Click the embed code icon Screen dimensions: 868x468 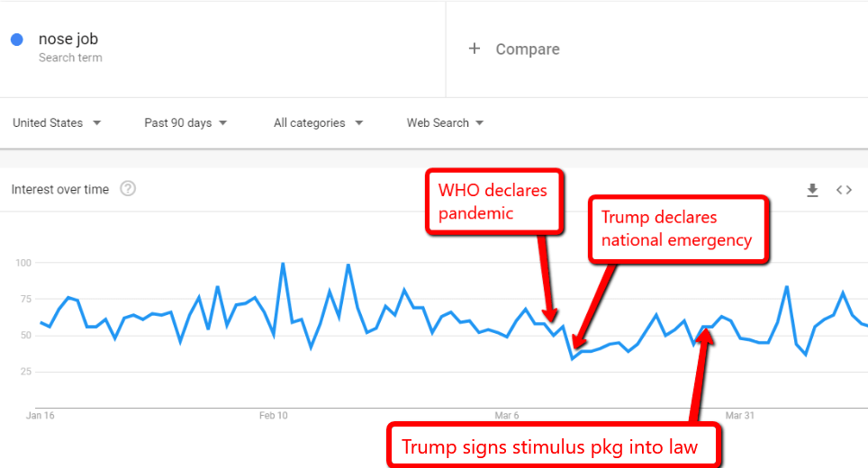(x=844, y=190)
